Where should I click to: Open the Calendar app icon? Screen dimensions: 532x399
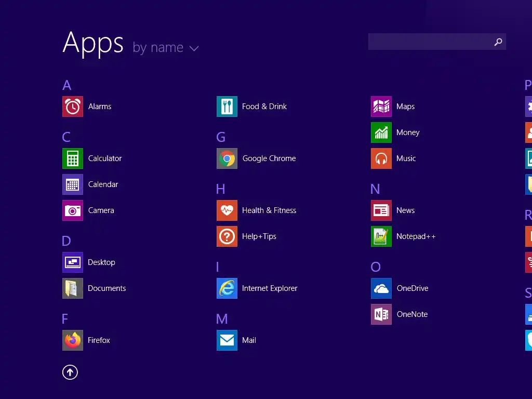(73, 184)
